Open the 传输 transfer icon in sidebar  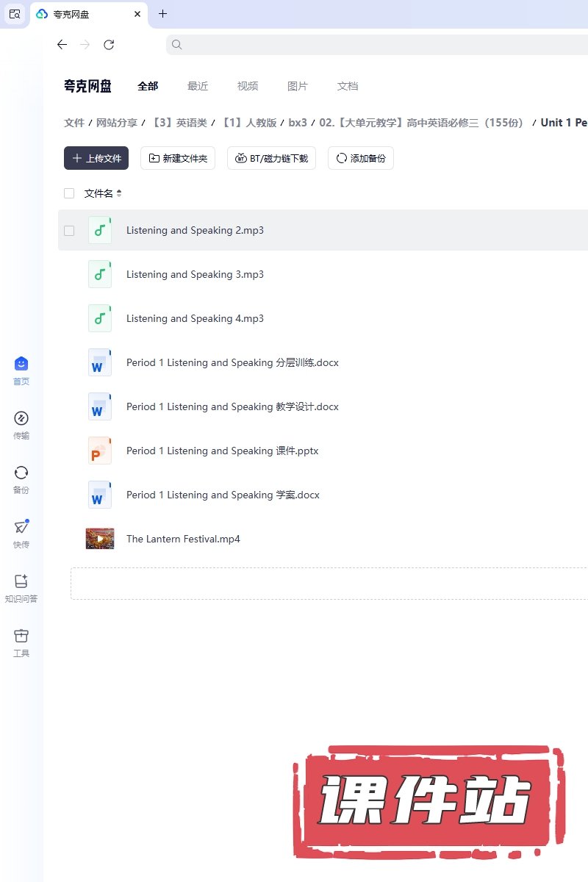click(21, 419)
